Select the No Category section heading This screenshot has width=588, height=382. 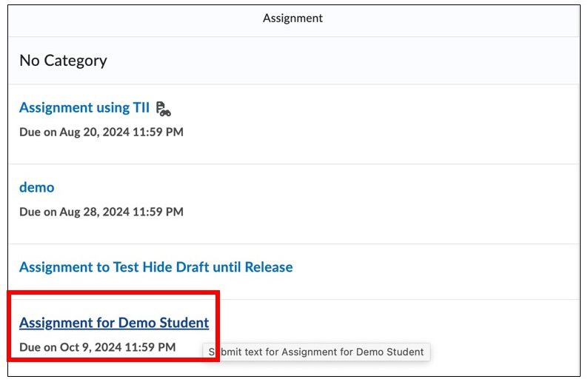pyautogui.click(x=63, y=61)
